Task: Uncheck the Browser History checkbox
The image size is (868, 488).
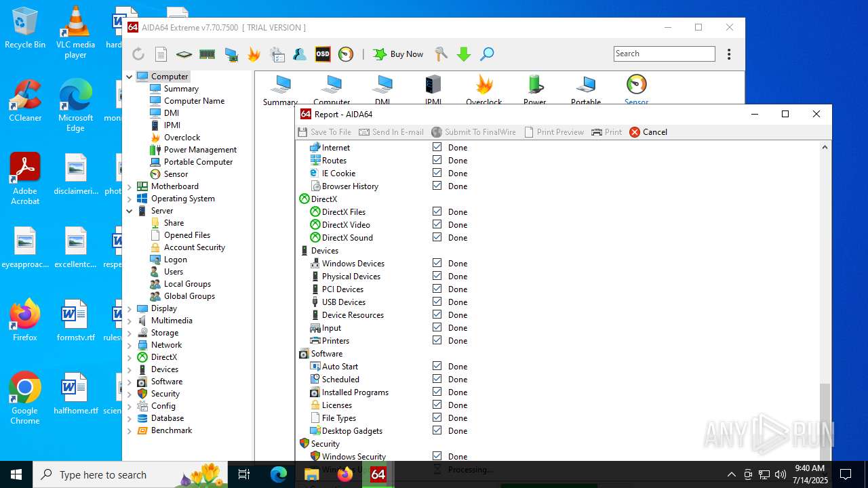Action: (x=437, y=186)
